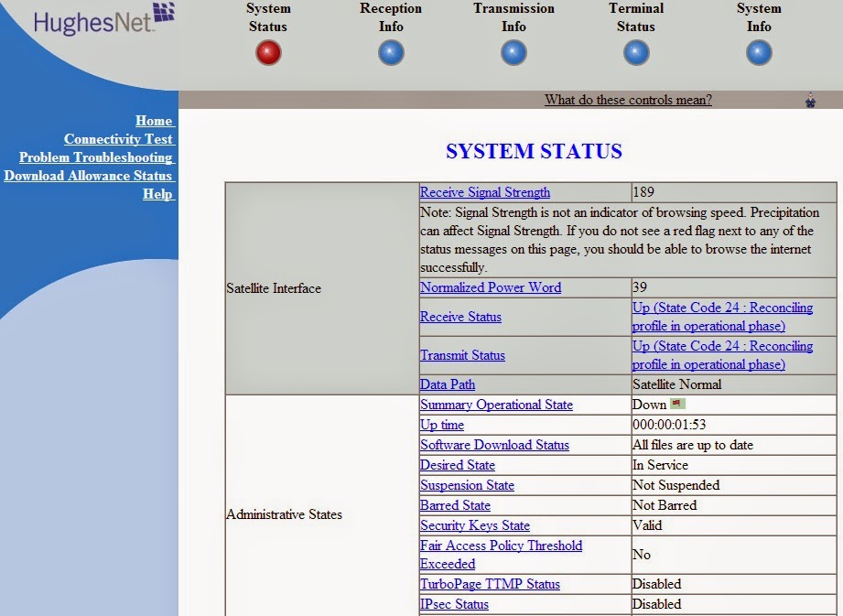Click 'Disabled' value for IPsec Status
This screenshot has height=616, width=843.
657,604
